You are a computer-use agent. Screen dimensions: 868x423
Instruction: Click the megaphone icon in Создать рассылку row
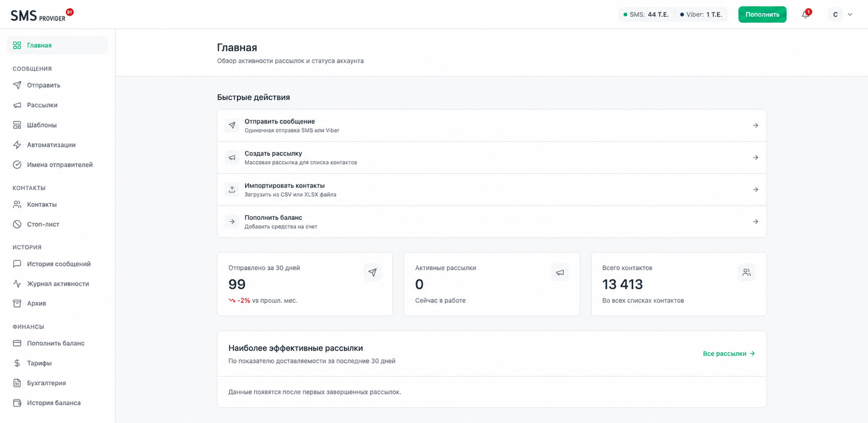[x=232, y=157]
